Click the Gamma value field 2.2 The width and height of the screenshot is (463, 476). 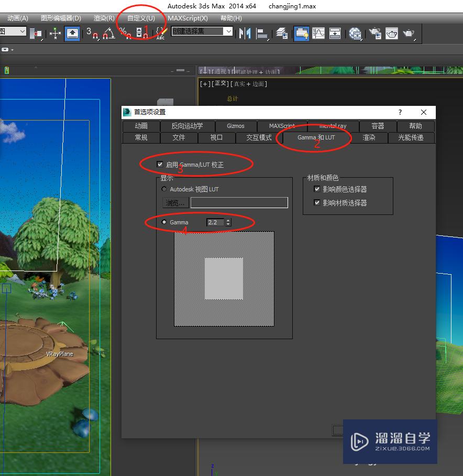point(216,222)
